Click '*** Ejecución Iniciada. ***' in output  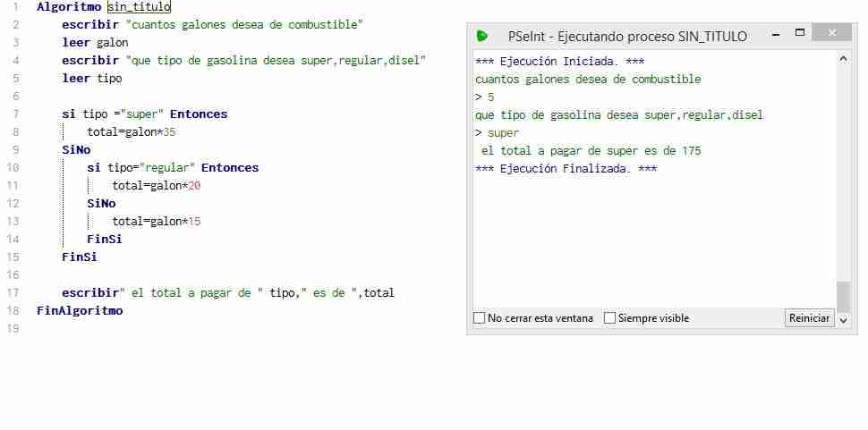559,62
